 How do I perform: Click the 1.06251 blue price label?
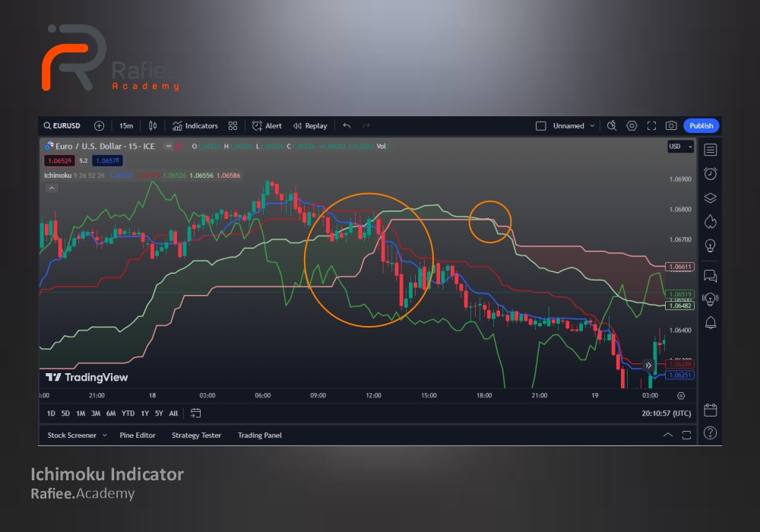(680, 375)
